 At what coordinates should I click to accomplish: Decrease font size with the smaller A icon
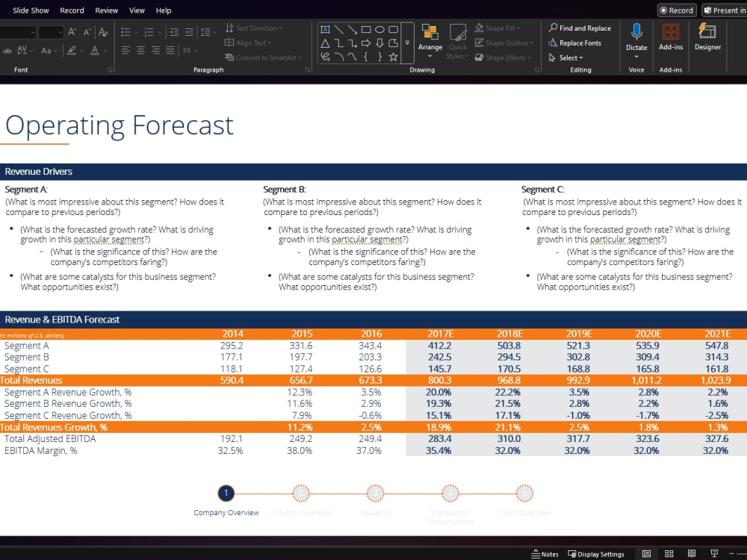(x=87, y=32)
